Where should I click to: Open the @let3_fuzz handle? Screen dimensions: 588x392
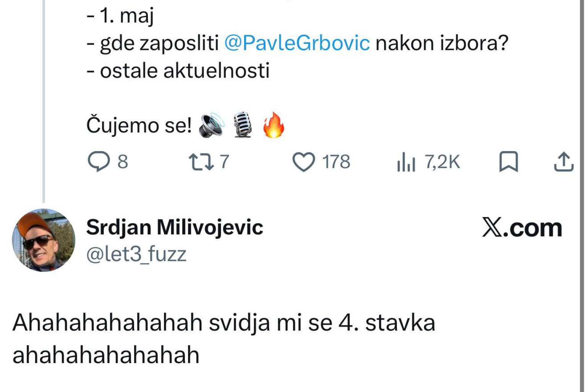tap(136, 254)
